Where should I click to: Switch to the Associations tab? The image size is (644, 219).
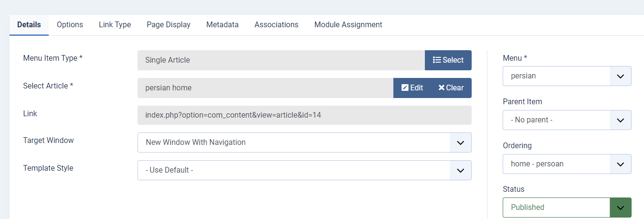click(x=276, y=25)
